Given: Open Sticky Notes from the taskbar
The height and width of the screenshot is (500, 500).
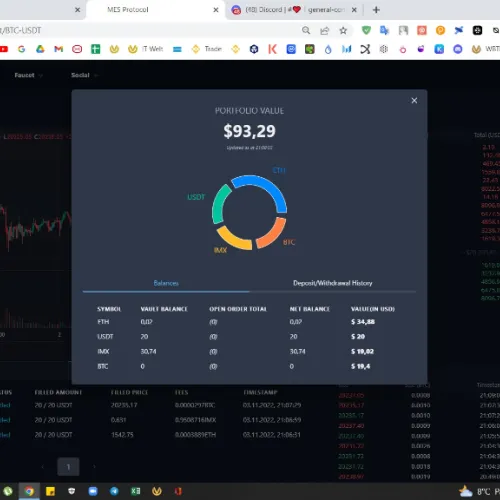Looking at the screenshot, I should click(x=50, y=491).
